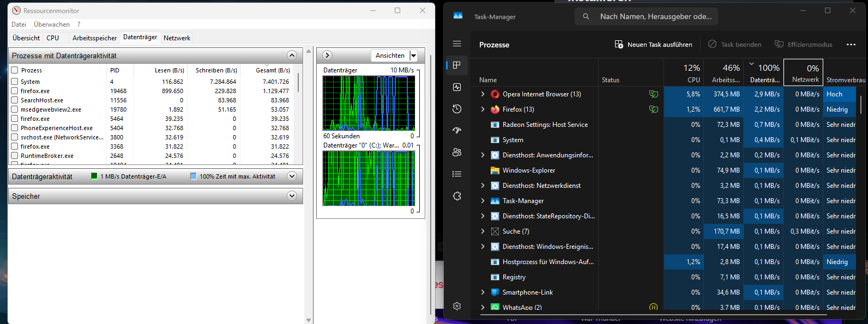Open Task-Manager settings gear icon
The width and height of the screenshot is (868, 324).
457,306
